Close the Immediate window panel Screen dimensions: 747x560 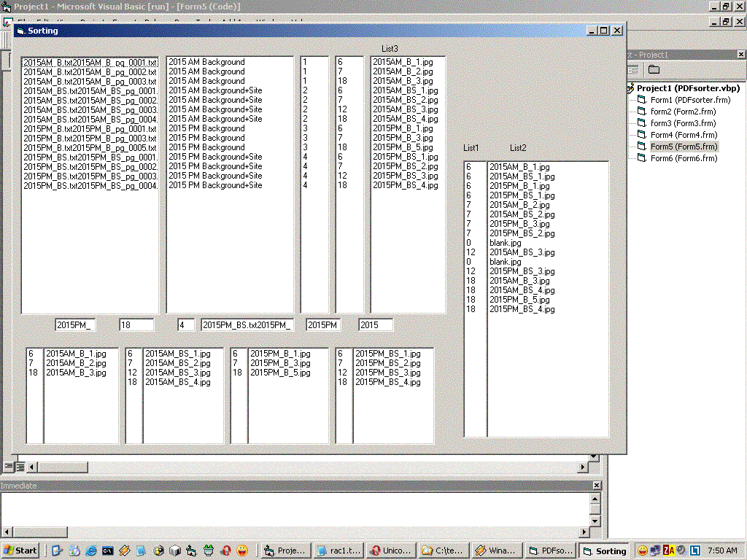[597, 485]
